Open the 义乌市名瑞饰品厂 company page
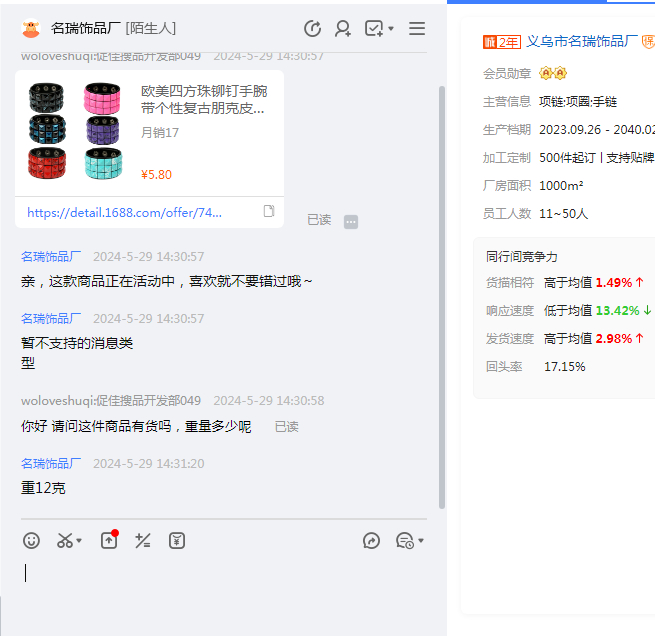This screenshot has height=636, width=655. coord(581,41)
